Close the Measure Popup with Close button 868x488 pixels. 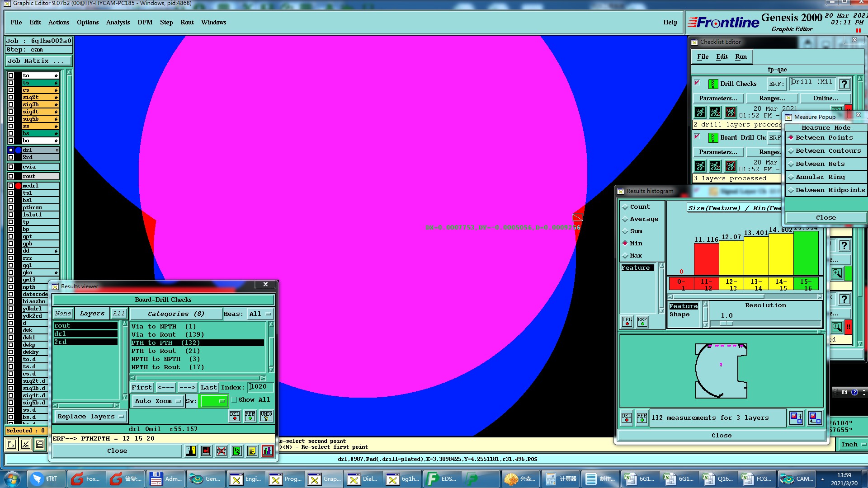826,218
